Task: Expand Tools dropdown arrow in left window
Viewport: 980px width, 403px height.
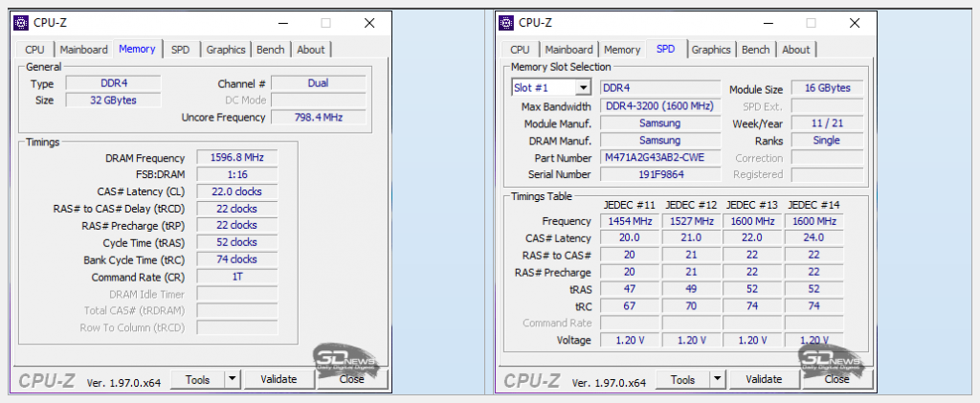Action: tap(233, 379)
